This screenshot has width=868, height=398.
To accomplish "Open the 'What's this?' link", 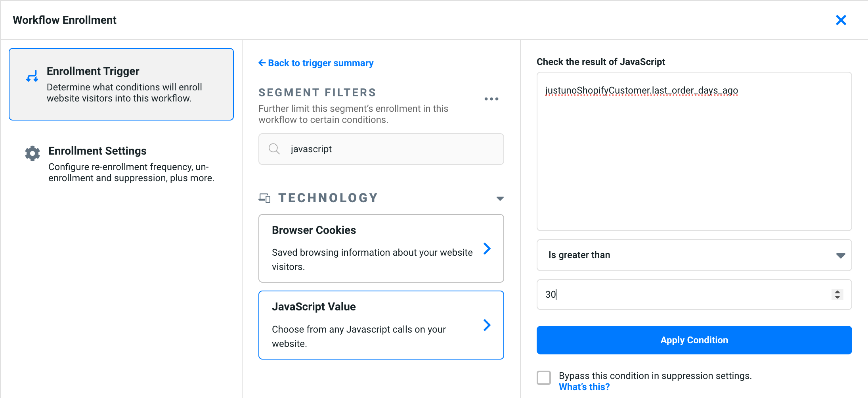I will coord(584,387).
